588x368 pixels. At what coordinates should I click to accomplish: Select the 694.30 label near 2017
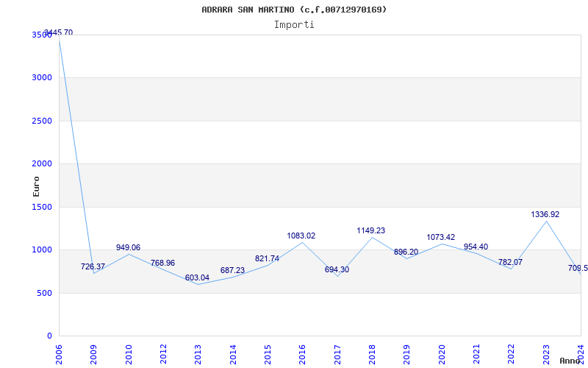click(x=337, y=269)
